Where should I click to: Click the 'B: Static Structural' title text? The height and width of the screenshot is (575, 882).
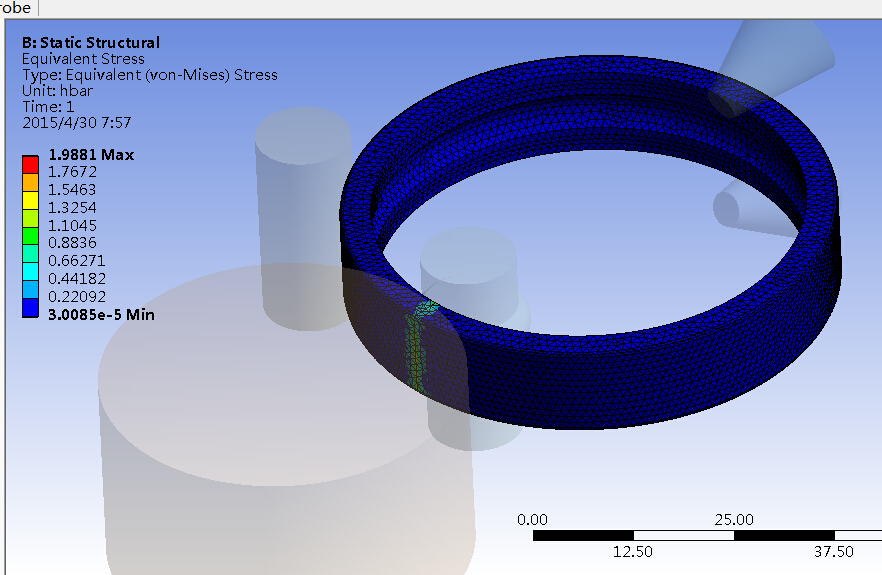91,43
